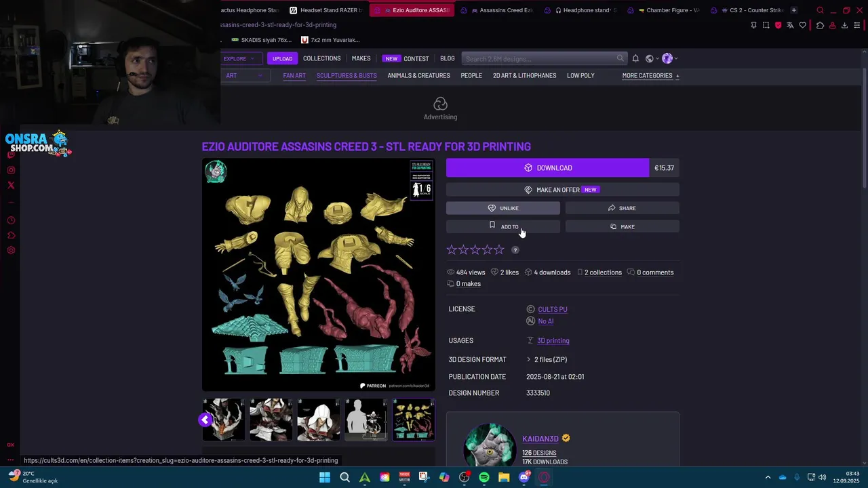Open Discord from the taskbar
Image resolution: width=868 pixels, height=488 pixels.
click(524, 477)
